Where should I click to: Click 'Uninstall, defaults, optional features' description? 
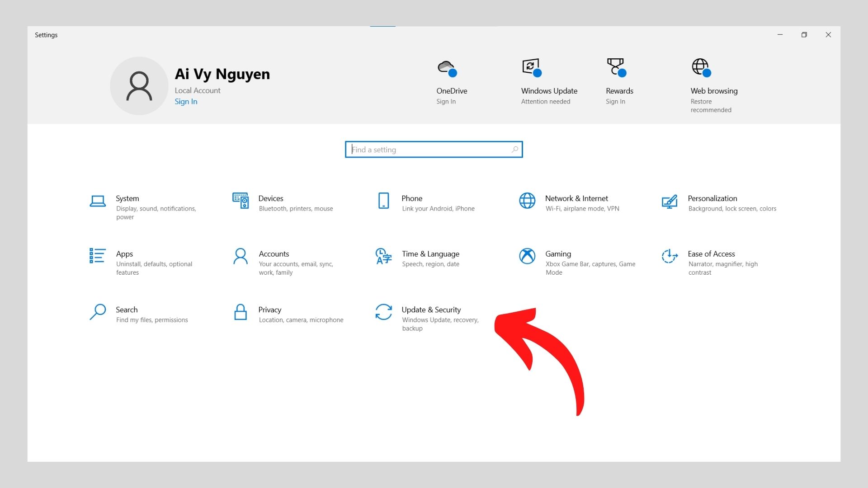tap(154, 268)
